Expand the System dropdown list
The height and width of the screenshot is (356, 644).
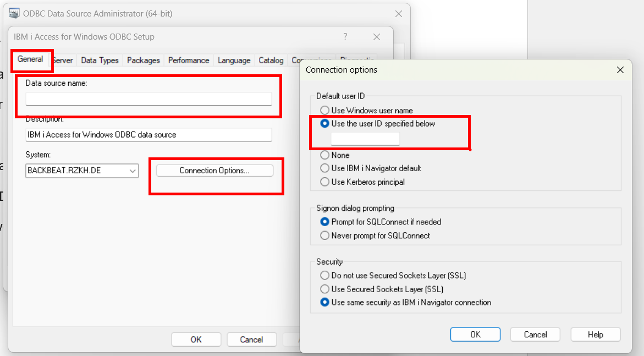tap(133, 171)
